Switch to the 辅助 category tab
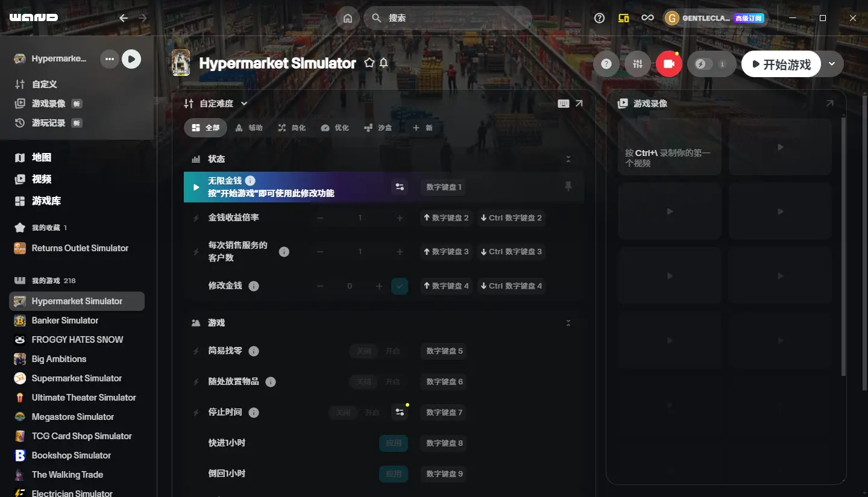The width and height of the screenshot is (868, 497). pyautogui.click(x=249, y=128)
